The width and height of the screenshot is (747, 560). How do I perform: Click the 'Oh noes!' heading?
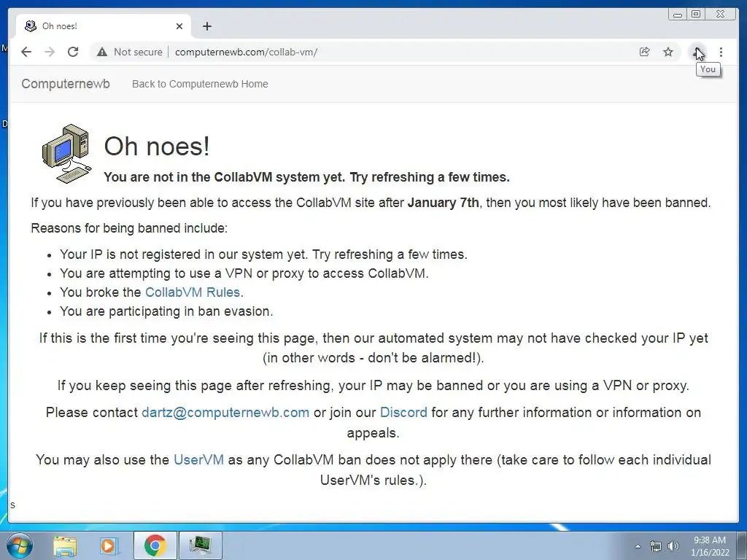pos(157,146)
